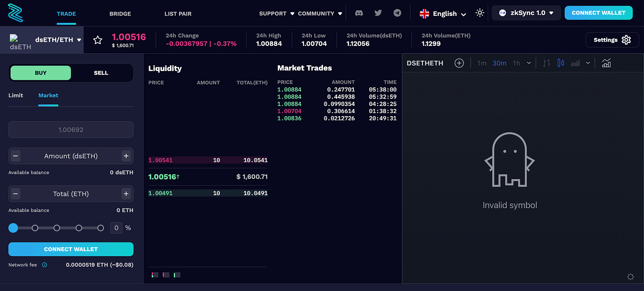This screenshot has width=644, height=291.
Task: Open the zkSync 1.0 network dropdown
Action: click(526, 13)
